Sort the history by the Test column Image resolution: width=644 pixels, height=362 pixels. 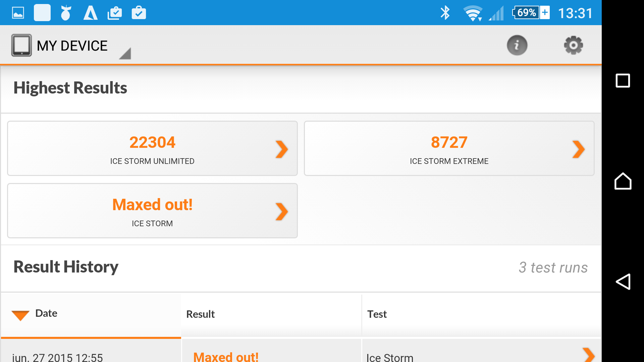click(481, 314)
